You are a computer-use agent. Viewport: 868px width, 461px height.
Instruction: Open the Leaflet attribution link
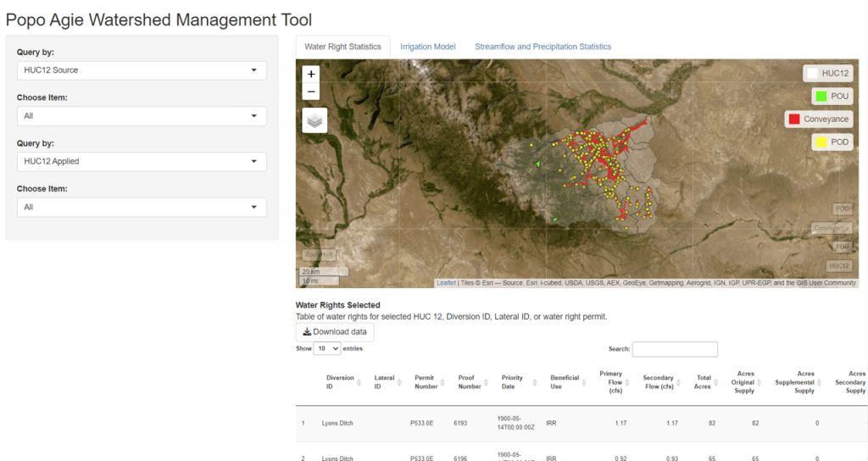(446, 283)
